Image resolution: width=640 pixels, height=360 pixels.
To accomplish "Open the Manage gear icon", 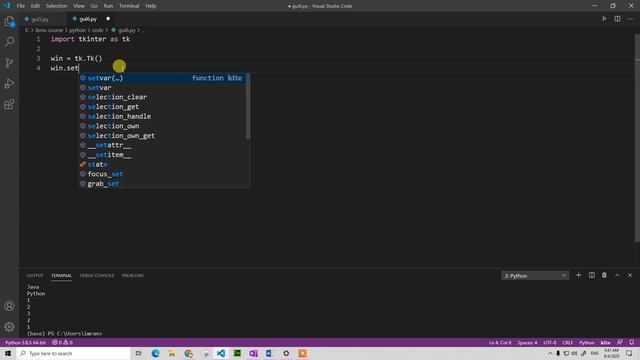I will click(9, 327).
